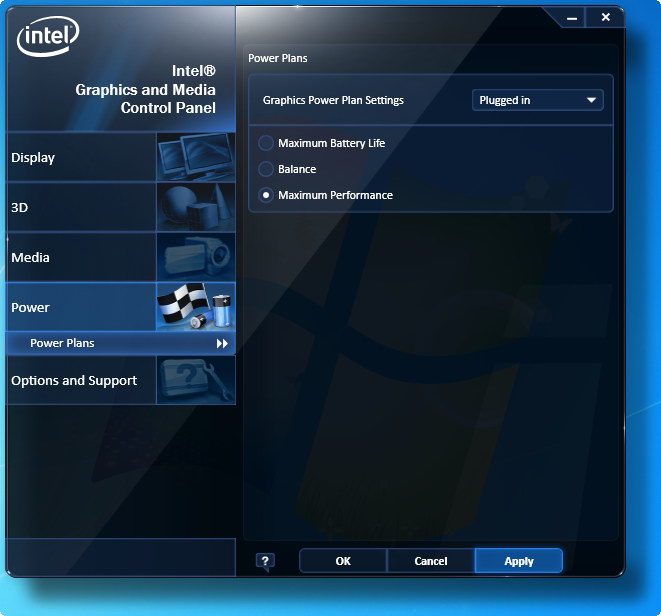Image resolution: width=661 pixels, height=616 pixels.
Task: Click the double arrow beside Power Plans
Action: tap(222, 344)
